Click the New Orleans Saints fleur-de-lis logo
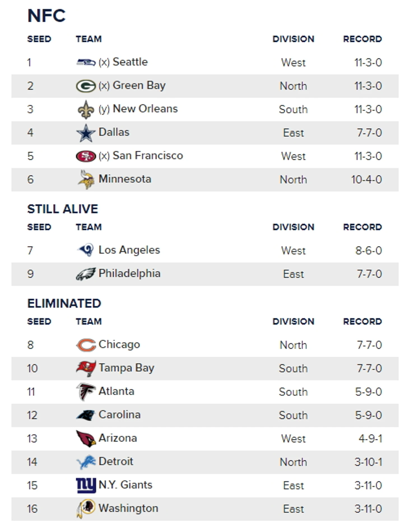Viewport: 409px width, 532px height. [x=86, y=110]
